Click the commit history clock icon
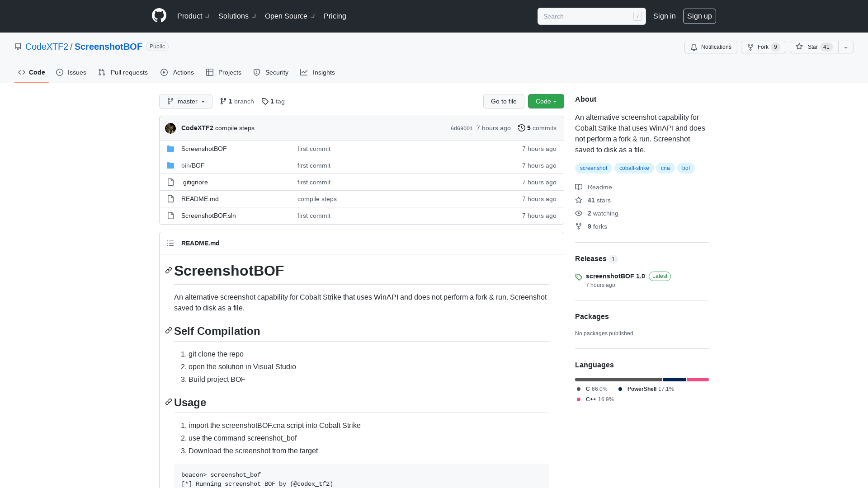This screenshot has height=488, width=868. [x=521, y=128]
